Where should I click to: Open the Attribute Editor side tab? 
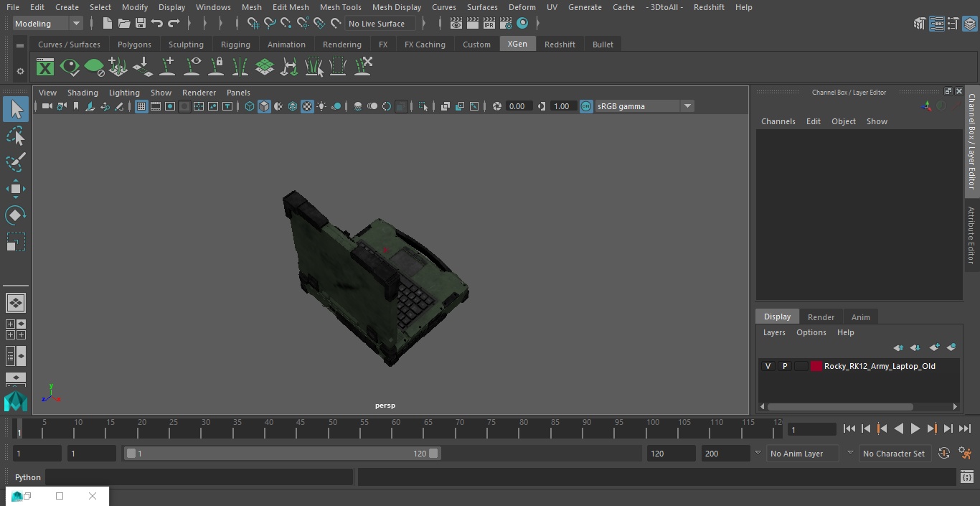pyautogui.click(x=971, y=235)
